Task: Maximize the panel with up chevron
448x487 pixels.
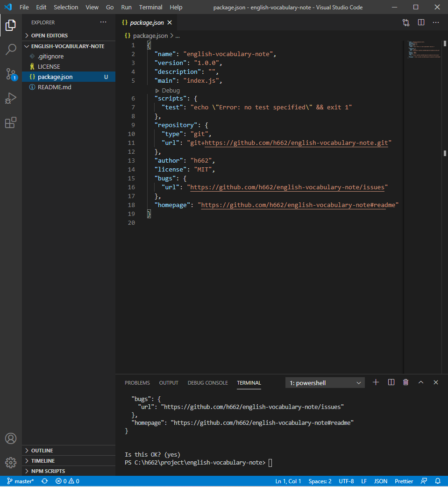Action: [x=421, y=382]
